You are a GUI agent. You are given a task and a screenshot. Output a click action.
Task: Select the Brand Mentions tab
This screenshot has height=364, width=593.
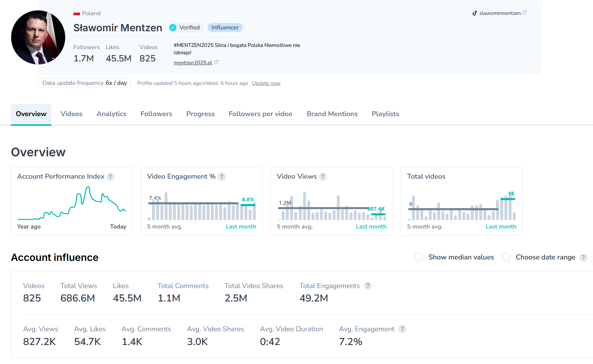(x=332, y=114)
